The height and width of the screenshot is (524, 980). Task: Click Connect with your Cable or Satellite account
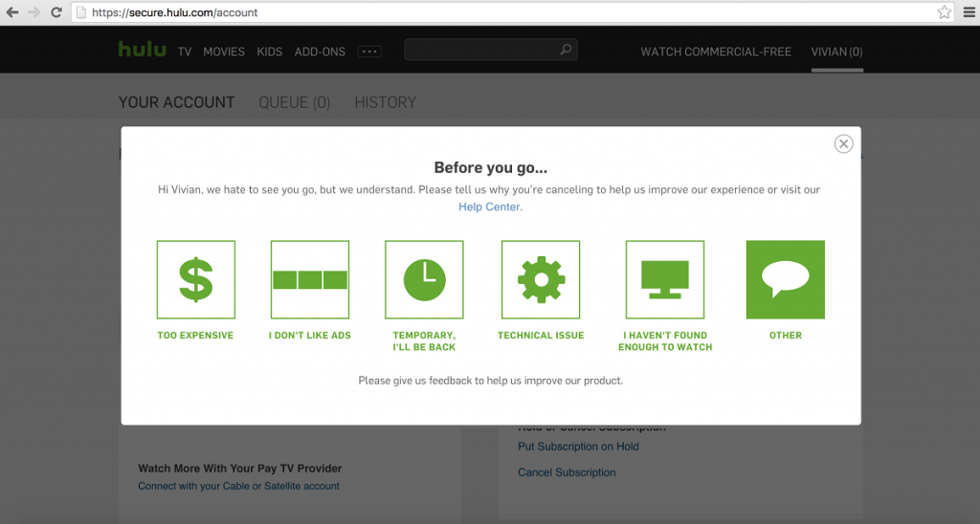click(x=238, y=486)
